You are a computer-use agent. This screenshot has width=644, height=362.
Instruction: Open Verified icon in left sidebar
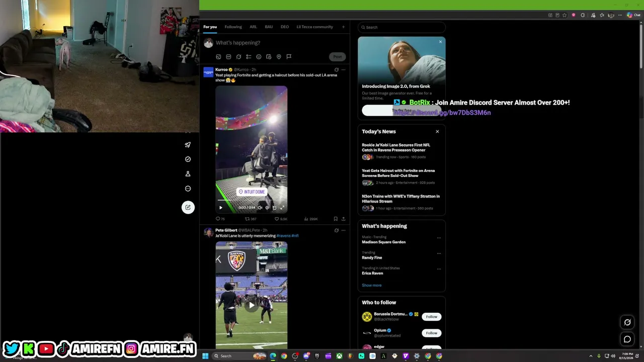188,159
